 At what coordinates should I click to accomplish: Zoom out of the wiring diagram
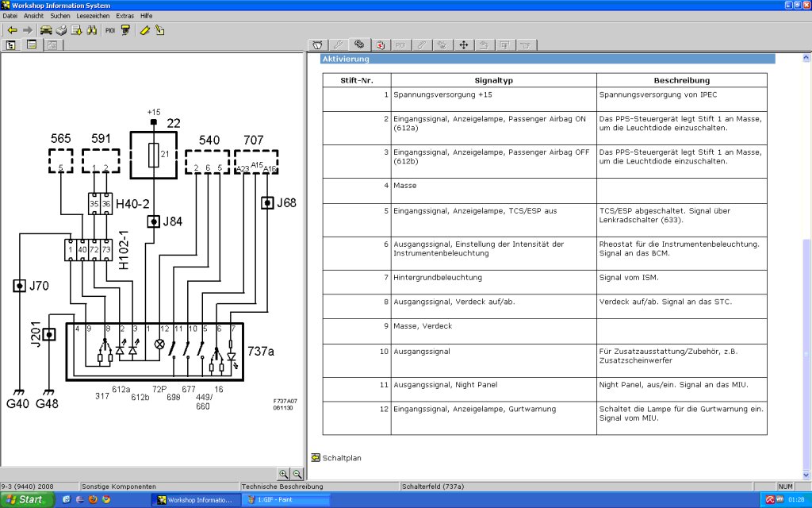297,474
